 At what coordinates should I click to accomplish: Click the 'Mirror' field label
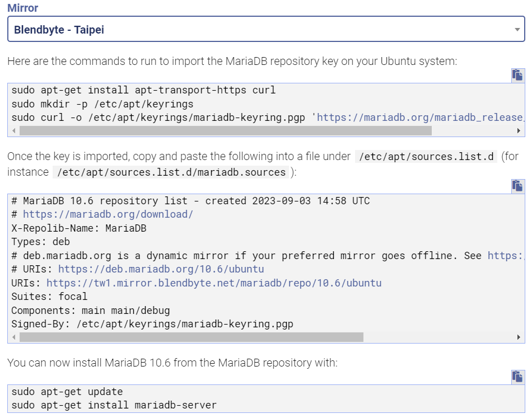(x=23, y=8)
